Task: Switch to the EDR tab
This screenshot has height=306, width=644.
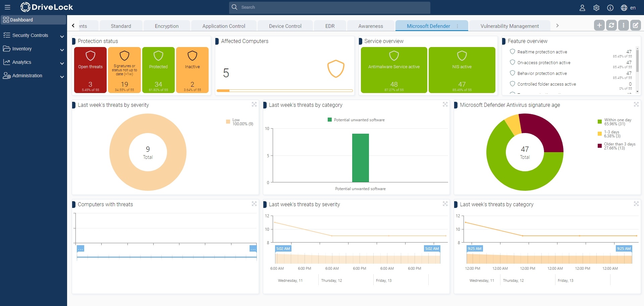Action: pos(330,26)
